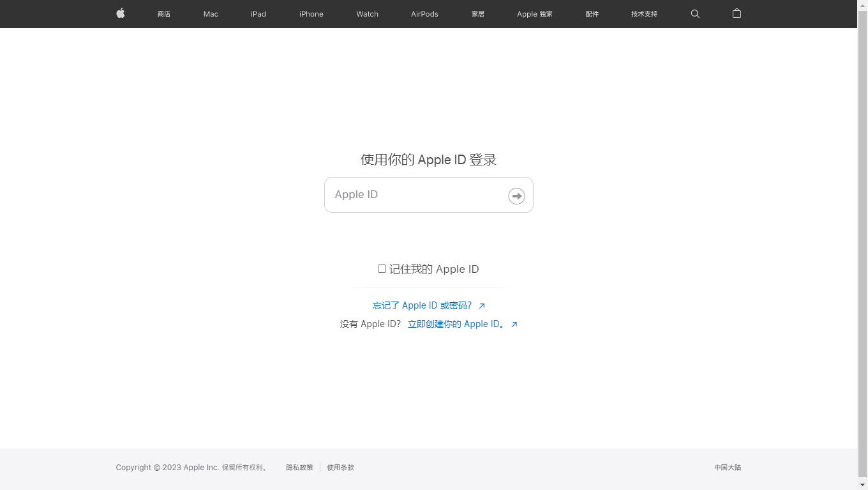868x490 pixels.
Task: Open the Apple 独家 menu item
Action: click(x=535, y=14)
